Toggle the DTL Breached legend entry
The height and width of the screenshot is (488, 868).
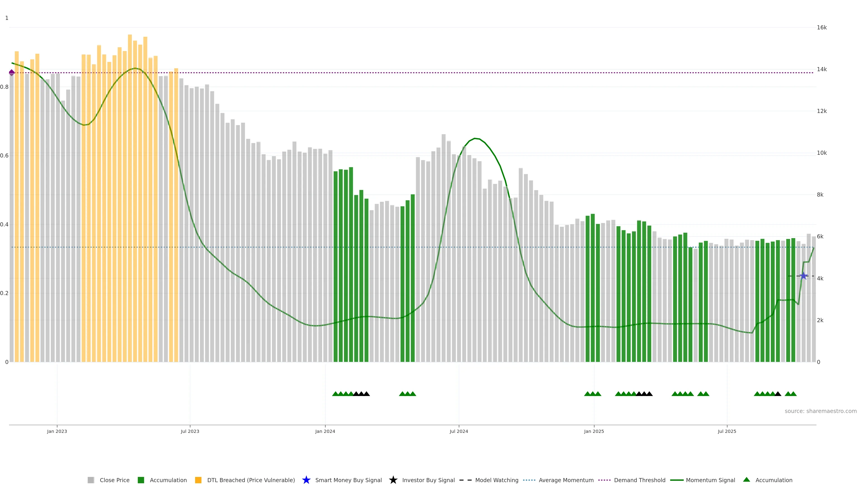point(251,480)
